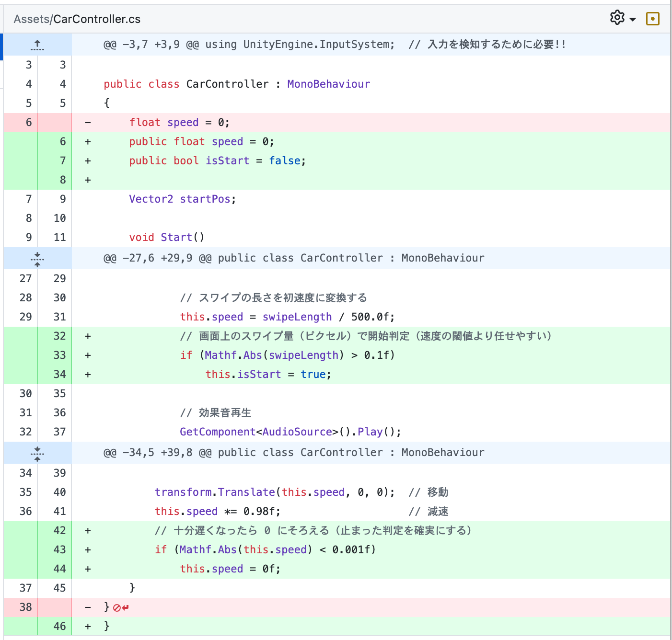
Task: Click plus marker on this.isStart = true line
Action: pyautogui.click(x=88, y=375)
